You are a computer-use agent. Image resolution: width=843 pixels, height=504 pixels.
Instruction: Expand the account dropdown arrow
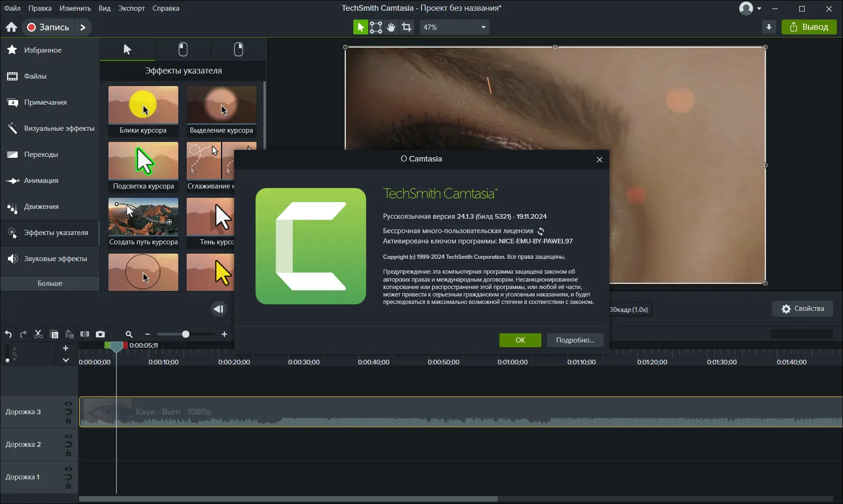(759, 8)
